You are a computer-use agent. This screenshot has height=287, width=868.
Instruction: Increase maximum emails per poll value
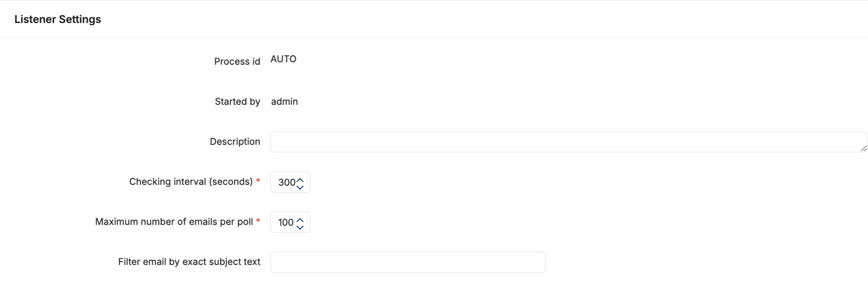pos(300,220)
